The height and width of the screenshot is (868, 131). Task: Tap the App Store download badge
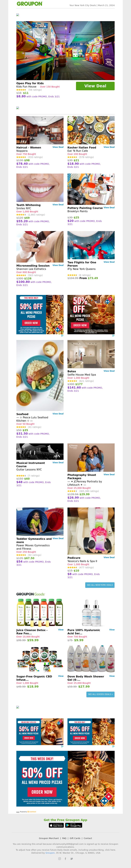(x=56, y=825)
